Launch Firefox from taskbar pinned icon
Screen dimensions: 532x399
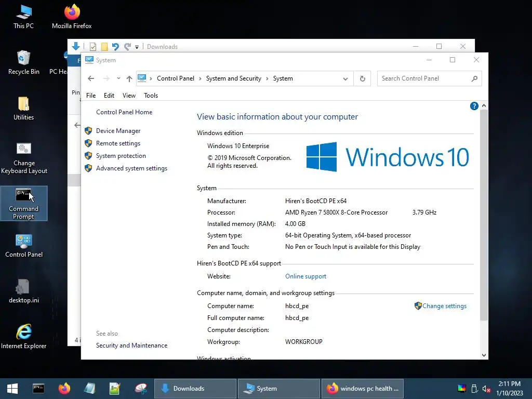click(64, 389)
